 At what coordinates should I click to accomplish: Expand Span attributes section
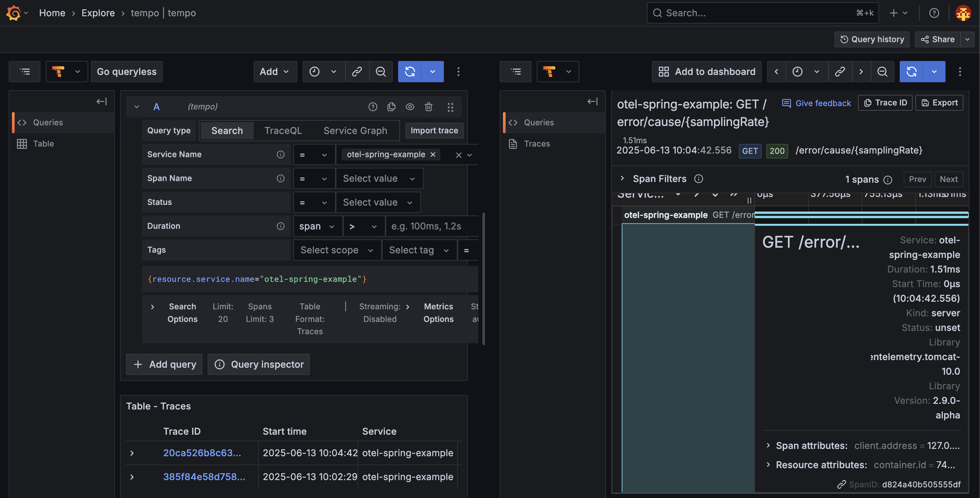(768, 445)
